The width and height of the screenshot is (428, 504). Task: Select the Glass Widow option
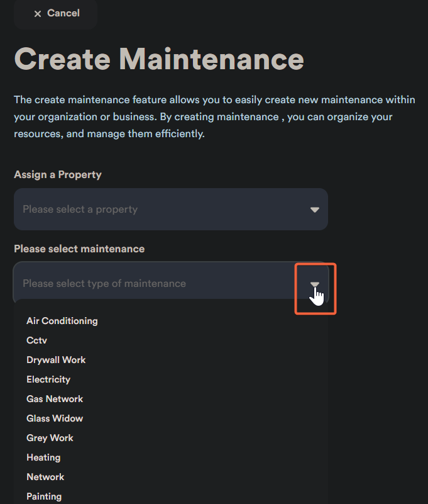(55, 418)
